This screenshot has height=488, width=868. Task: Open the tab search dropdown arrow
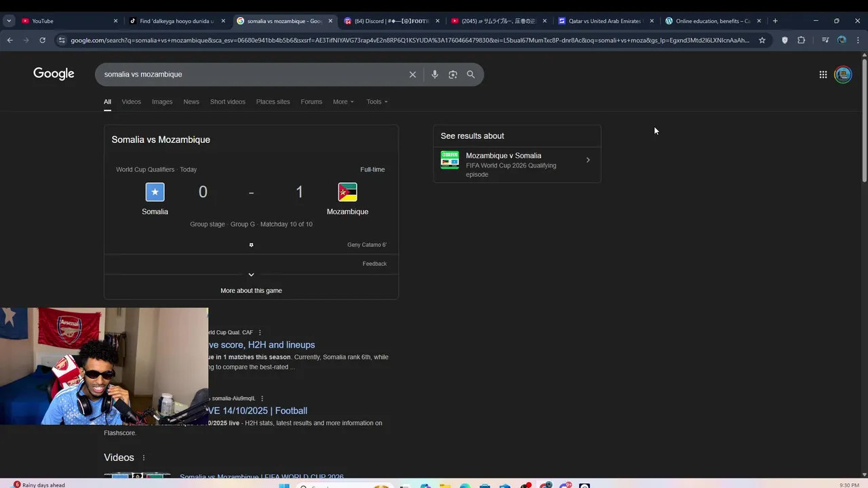[9, 21]
